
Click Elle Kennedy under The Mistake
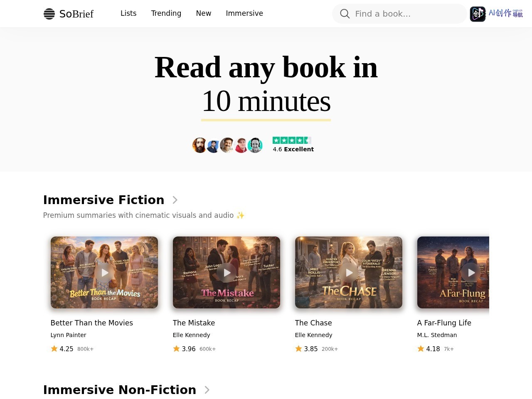coord(192,335)
